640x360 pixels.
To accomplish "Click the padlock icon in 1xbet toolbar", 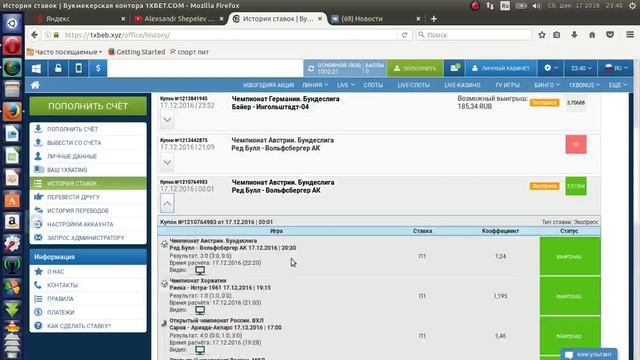I will coord(58,68).
